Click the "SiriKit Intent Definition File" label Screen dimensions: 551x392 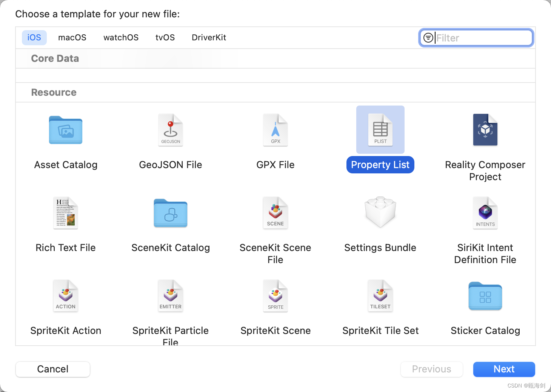click(x=485, y=254)
